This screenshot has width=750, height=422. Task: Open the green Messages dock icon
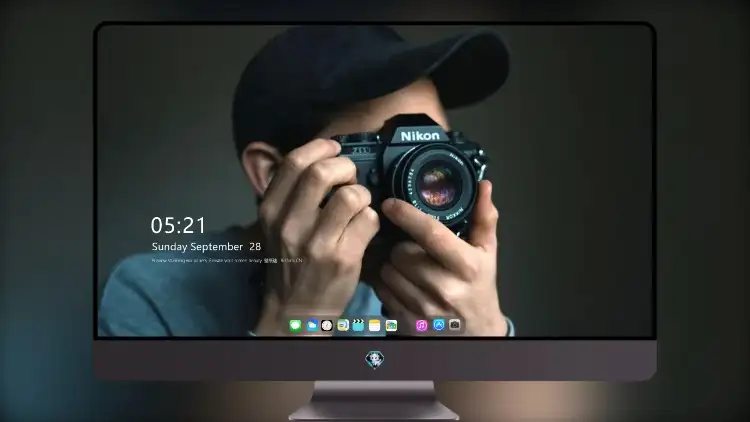pyautogui.click(x=296, y=326)
